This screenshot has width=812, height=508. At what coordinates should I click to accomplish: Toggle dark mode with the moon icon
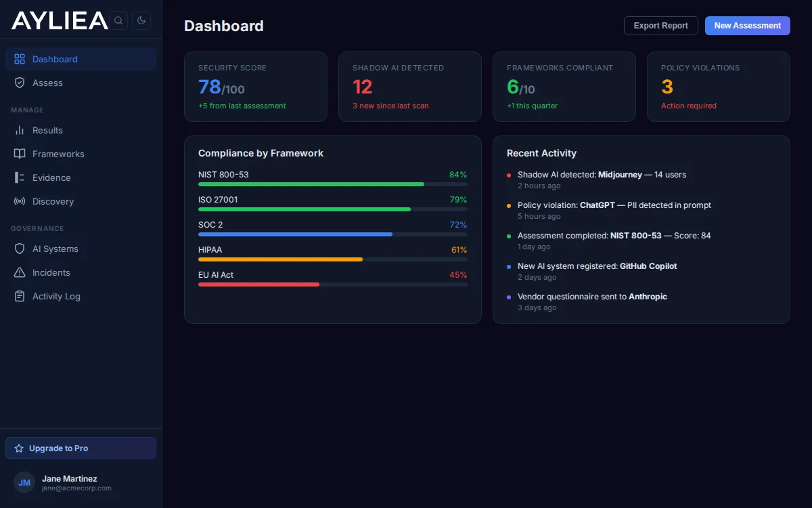[x=141, y=20]
